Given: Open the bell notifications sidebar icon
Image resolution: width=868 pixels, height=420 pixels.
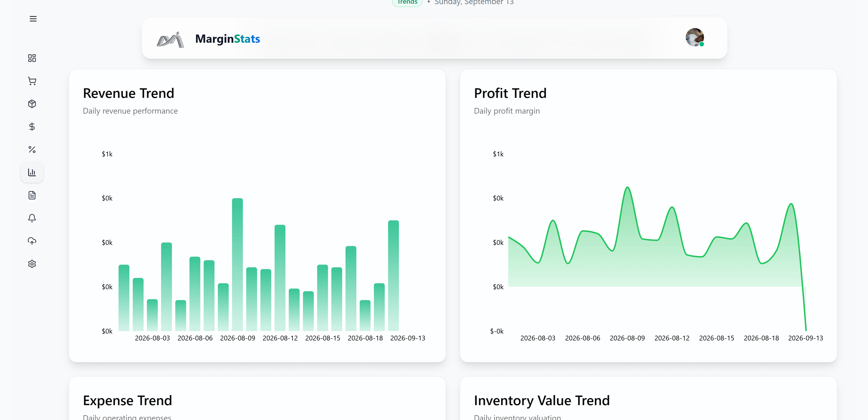Looking at the screenshot, I should (32, 218).
